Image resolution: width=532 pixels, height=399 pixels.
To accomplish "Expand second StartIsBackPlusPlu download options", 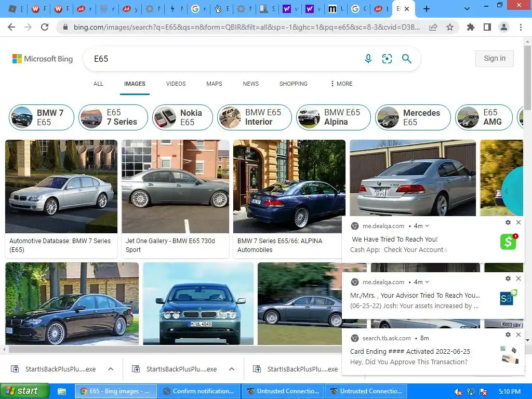I will pyautogui.click(x=232, y=369).
